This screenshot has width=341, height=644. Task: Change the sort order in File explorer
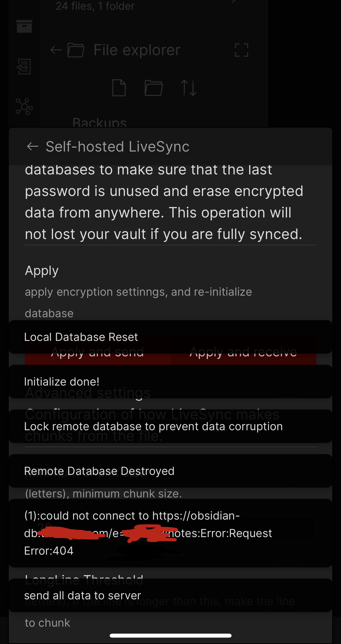[x=189, y=88]
